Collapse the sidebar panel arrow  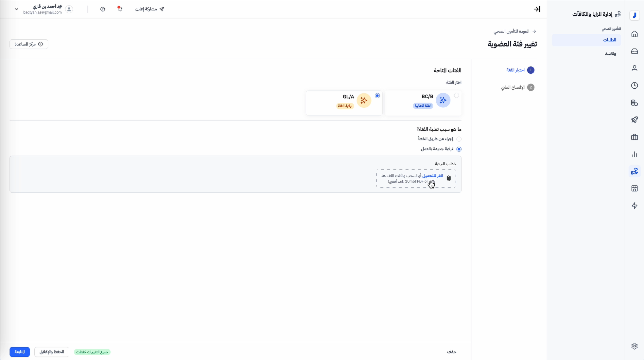point(536,9)
